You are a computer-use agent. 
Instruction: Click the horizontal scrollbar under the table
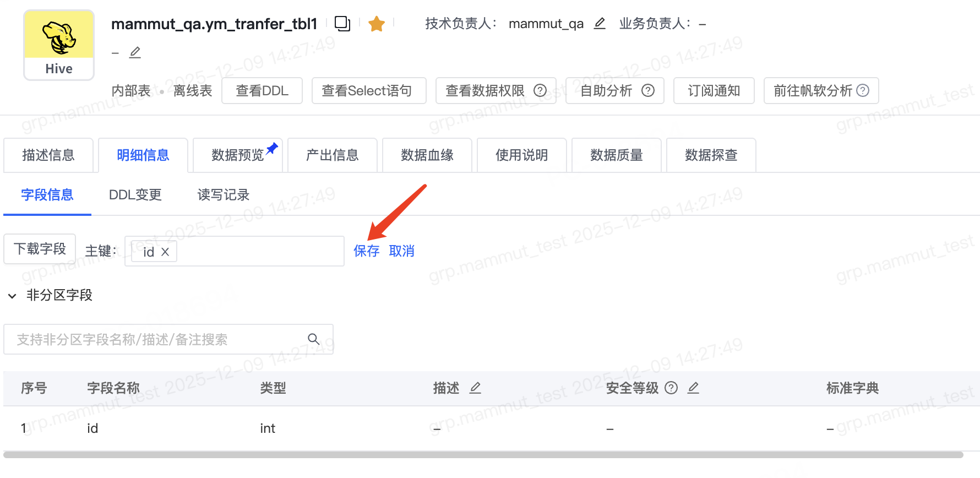pos(483,455)
